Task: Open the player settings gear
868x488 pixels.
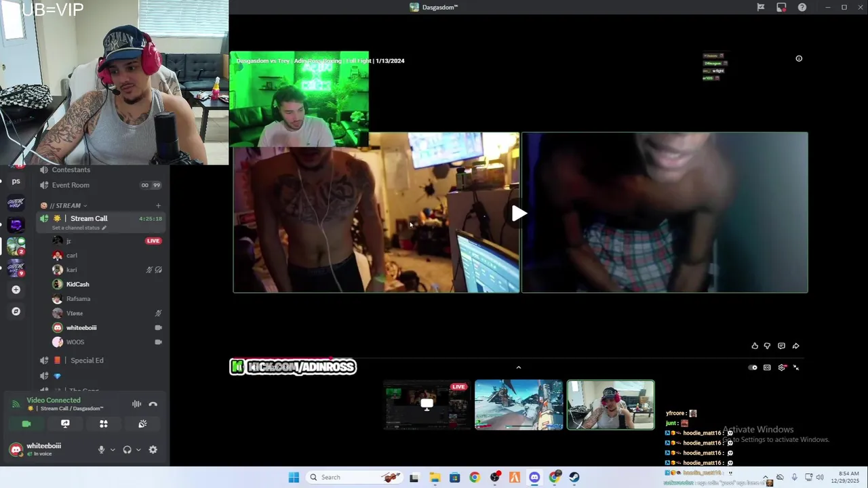Action: point(782,367)
